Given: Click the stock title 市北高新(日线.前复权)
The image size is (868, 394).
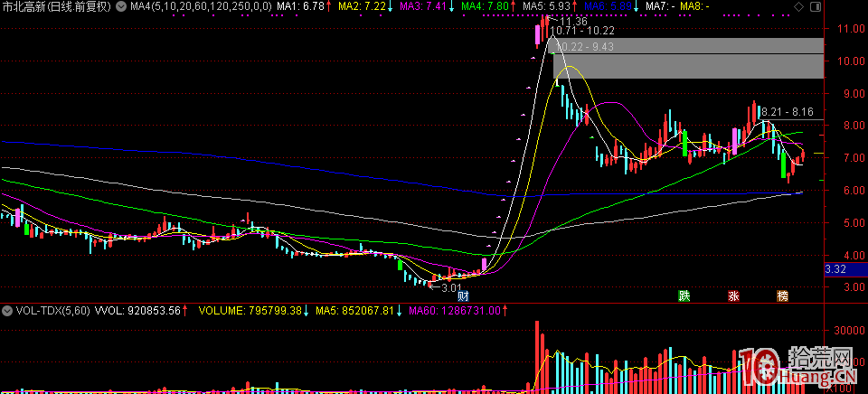Looking at the screenshot, I should pos(56,6).
